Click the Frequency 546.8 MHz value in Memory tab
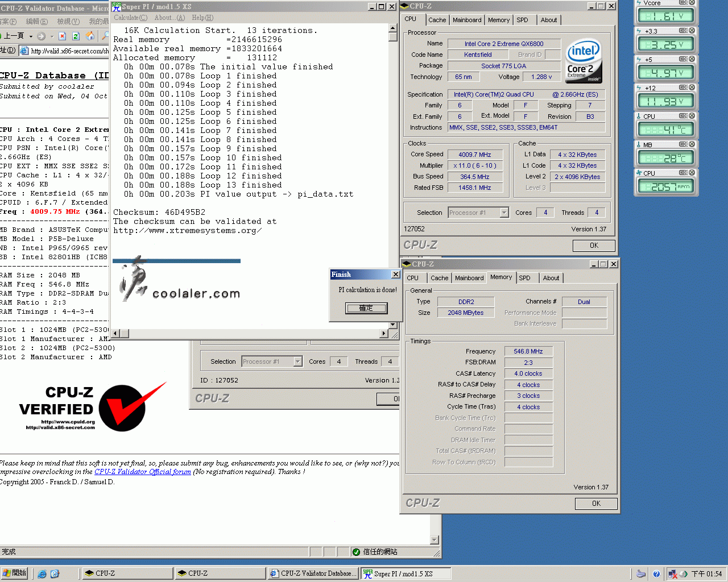The width and height of the screenshot is (728, 582). tap(528, 351)
